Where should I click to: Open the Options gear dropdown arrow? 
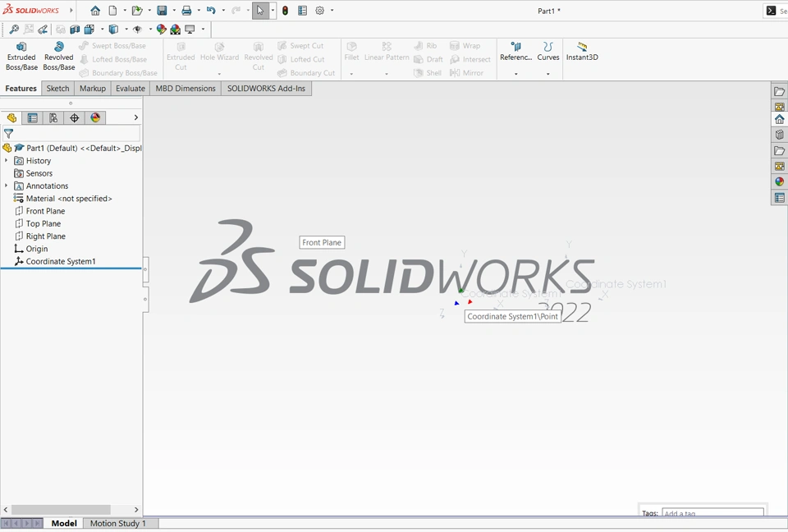(x=332, y=11)
